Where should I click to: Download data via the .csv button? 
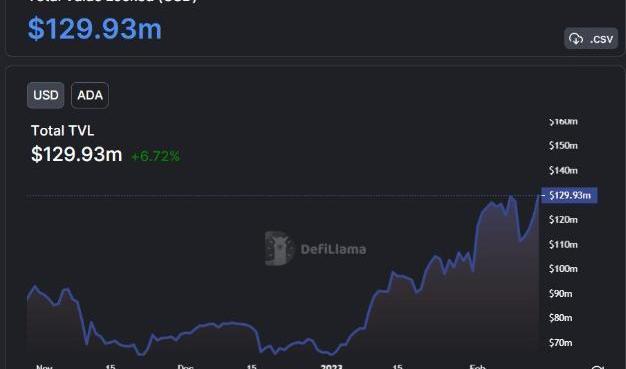click(x=591, y=39)
